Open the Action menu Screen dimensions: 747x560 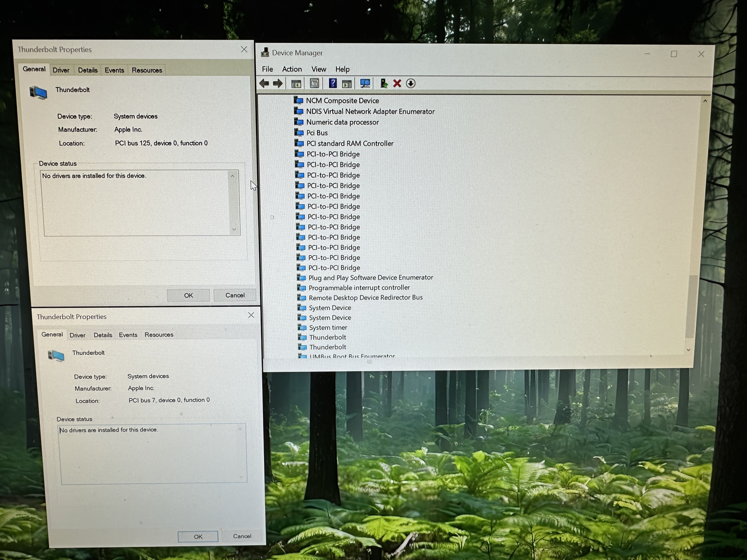292,69
